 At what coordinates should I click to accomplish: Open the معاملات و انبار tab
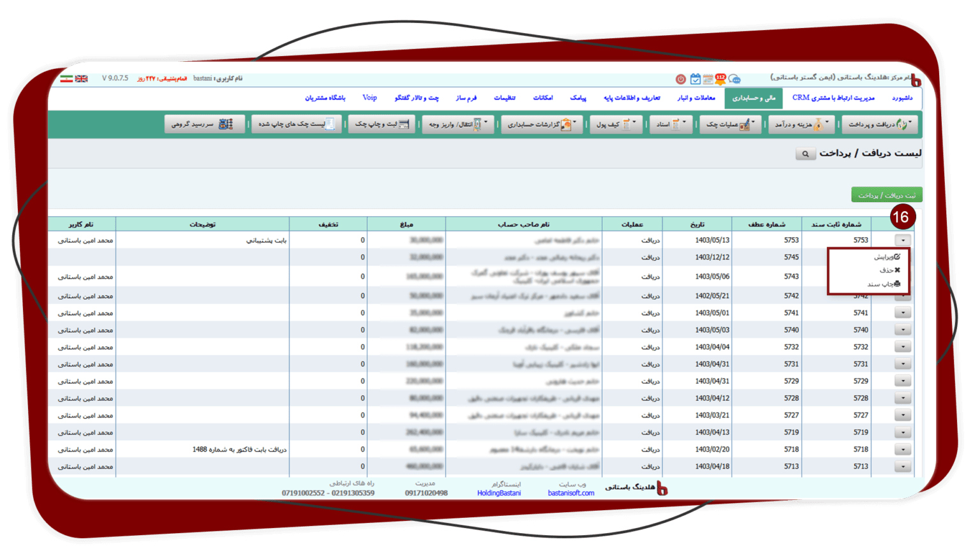(x=696, y=98)
